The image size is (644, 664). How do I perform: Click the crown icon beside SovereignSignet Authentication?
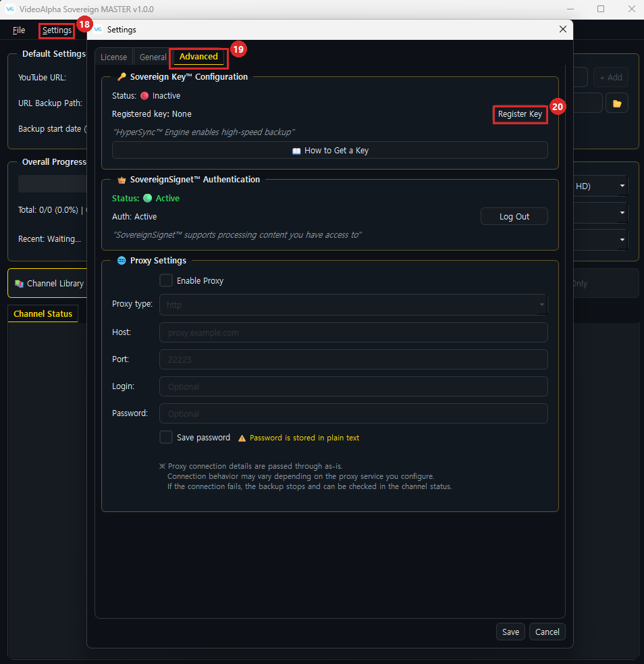122,180
